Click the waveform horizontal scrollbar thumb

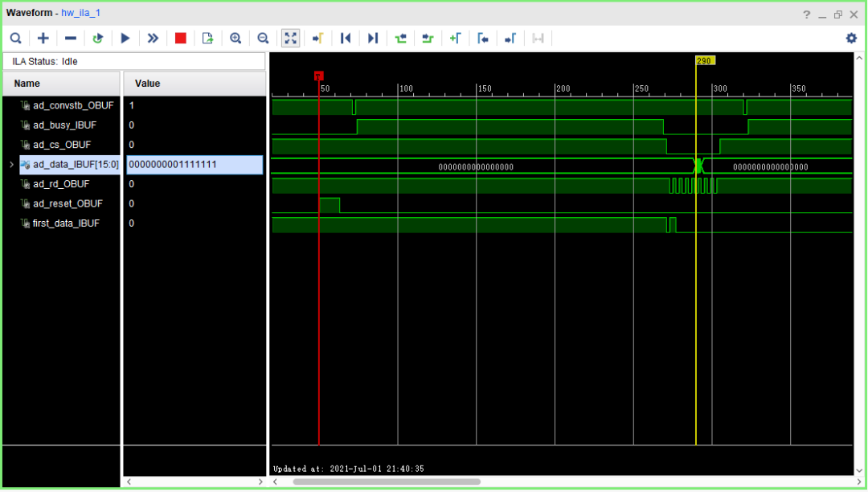[387, 482]
